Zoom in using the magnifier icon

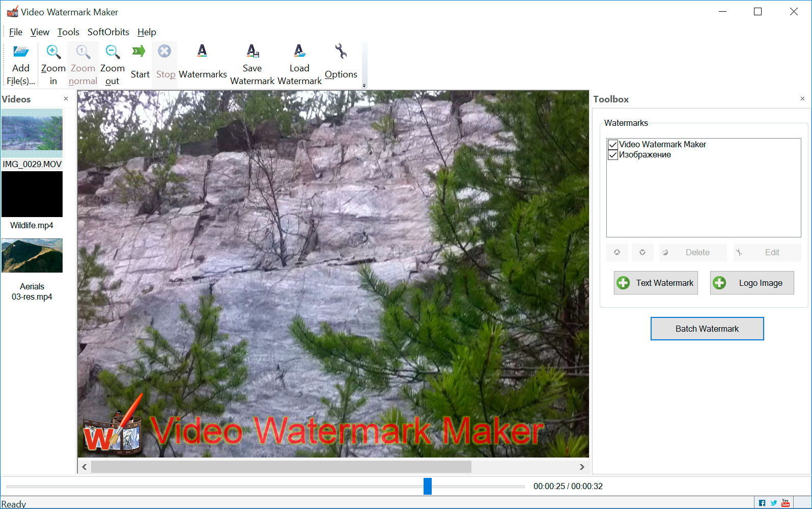[x=53, y=52]
